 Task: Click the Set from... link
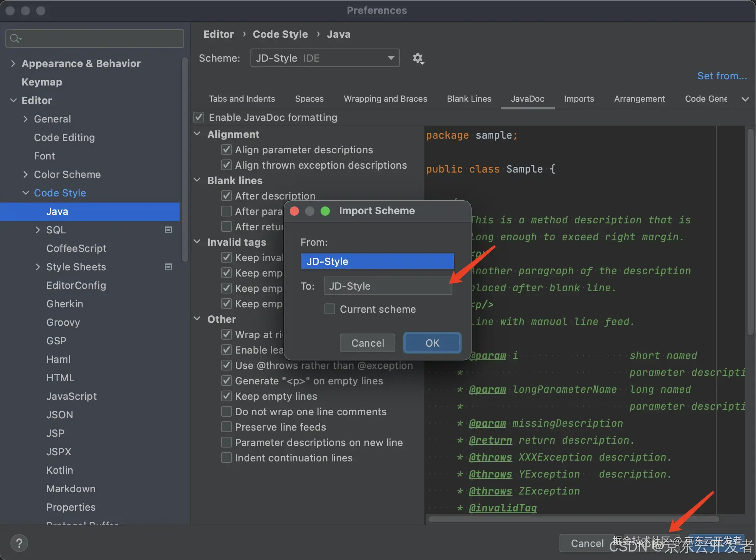pyautogui.click(x=722, y=76)
